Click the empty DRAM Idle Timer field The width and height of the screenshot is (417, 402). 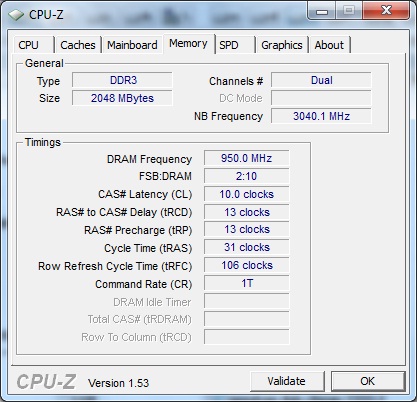pyautogui.click(x=247, y=302)
